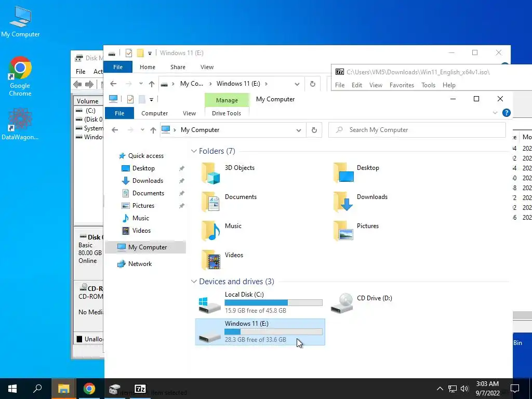Open Windows Start menu
This screenshot has height=399, width=532.
click(12, 389)
